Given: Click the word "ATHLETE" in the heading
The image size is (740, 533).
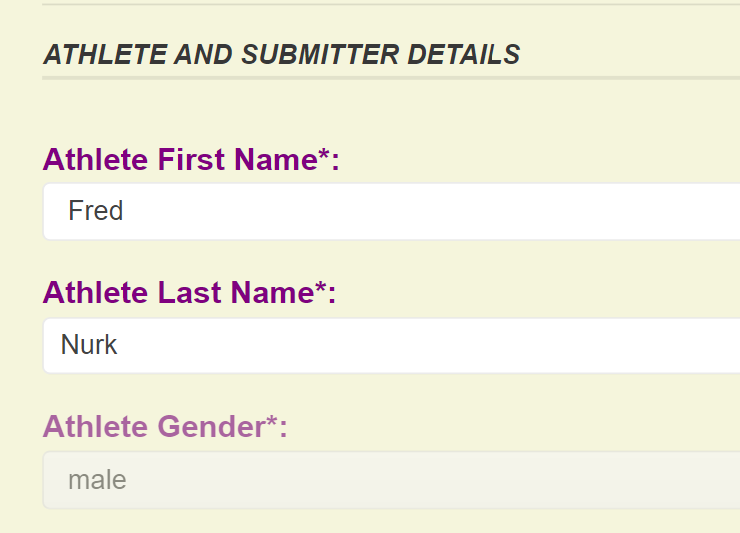Looking at the screenshot, I should [104, 55].
